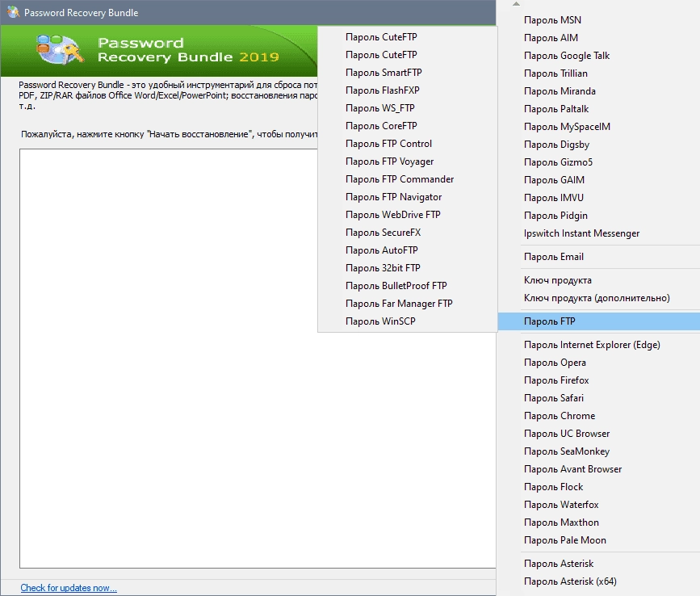Viewport: 700px width, 596px height.
Task: Select Ipswitch Instant Messenger entry
Action: coord(598,233)
